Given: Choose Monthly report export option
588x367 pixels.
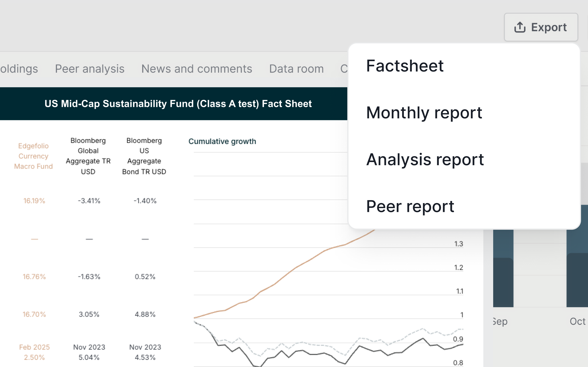Looking at the screenshot, I should (x=424, y=113).
